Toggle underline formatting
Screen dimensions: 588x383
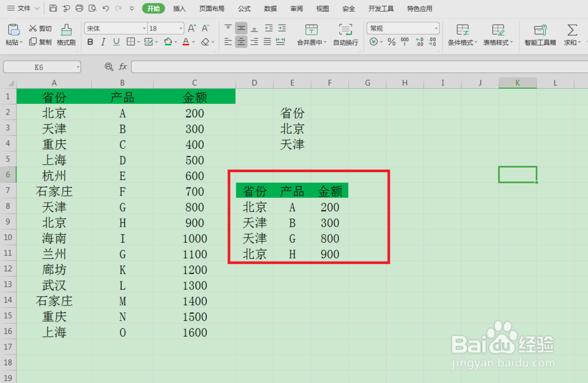click(x=116, y=42)
